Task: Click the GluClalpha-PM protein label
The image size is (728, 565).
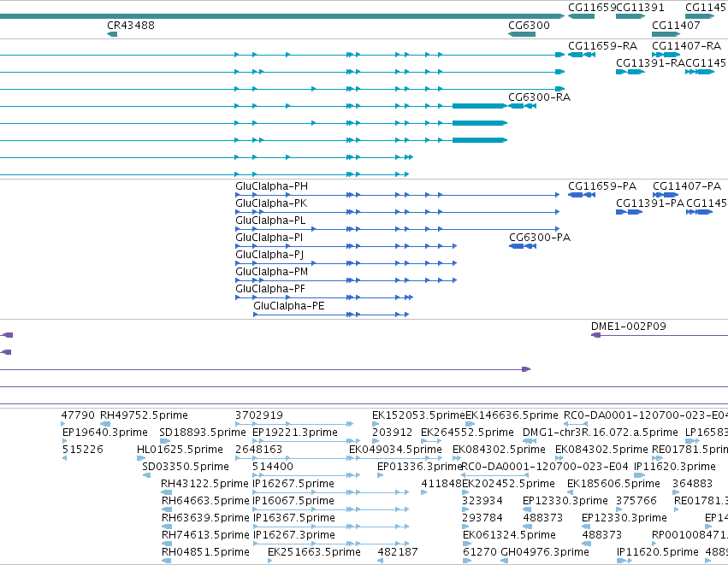Action: click(x=271, y=273)
